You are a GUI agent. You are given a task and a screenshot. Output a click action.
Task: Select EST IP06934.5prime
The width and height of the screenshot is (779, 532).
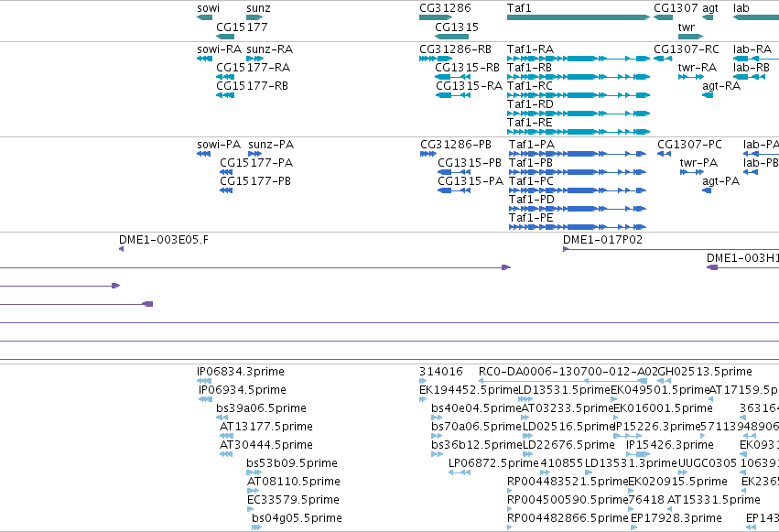pos(242,390)
